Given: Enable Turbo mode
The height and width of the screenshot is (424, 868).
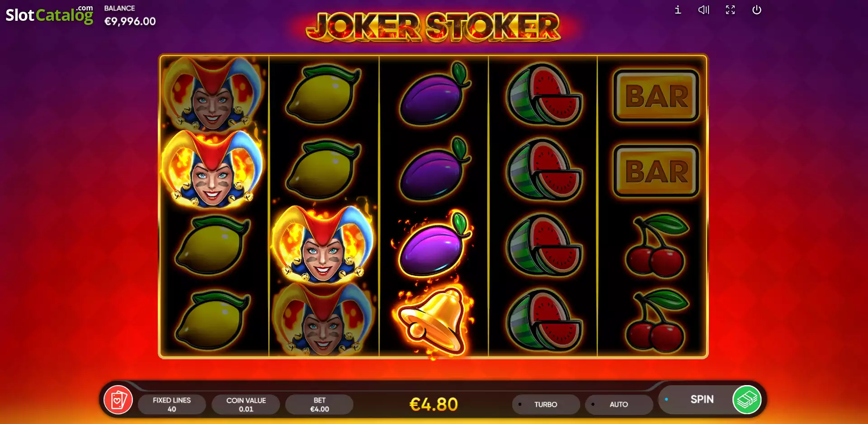Looking at the screenshot, I should [546, 404].
